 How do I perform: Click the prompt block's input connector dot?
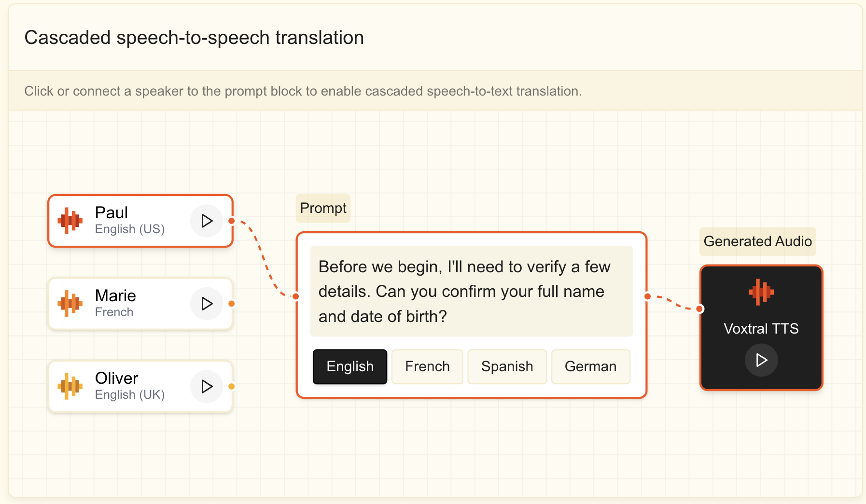click(296, 296)
